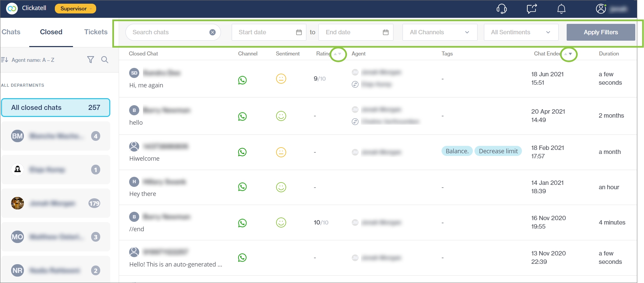The height and width of the screenshot is (283, 644).
Task: Toggle sort by Chat Ended column
Action: [x=568, y=54]
